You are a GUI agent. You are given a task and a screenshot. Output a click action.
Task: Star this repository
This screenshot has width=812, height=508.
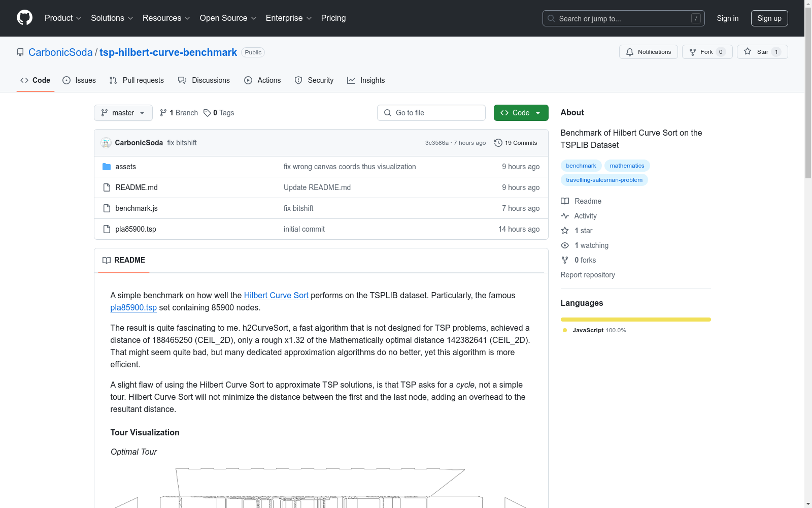[762, 52]
